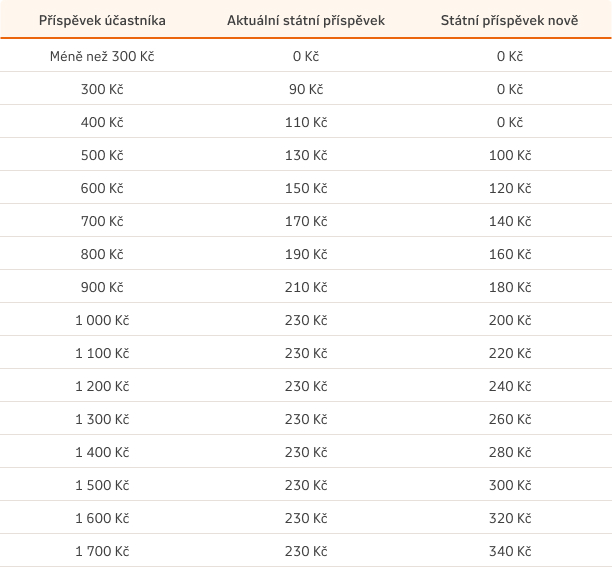The width and height of the screenshot is (612, 567).
Task: Select the 160 Kč new contribution cell
Action: [510, 254]
